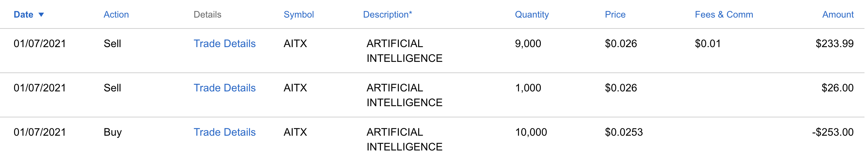Click the Date sort arrow icon
Image resolution: width=868 pixels, height=161 pixels.
click(41, 15)
